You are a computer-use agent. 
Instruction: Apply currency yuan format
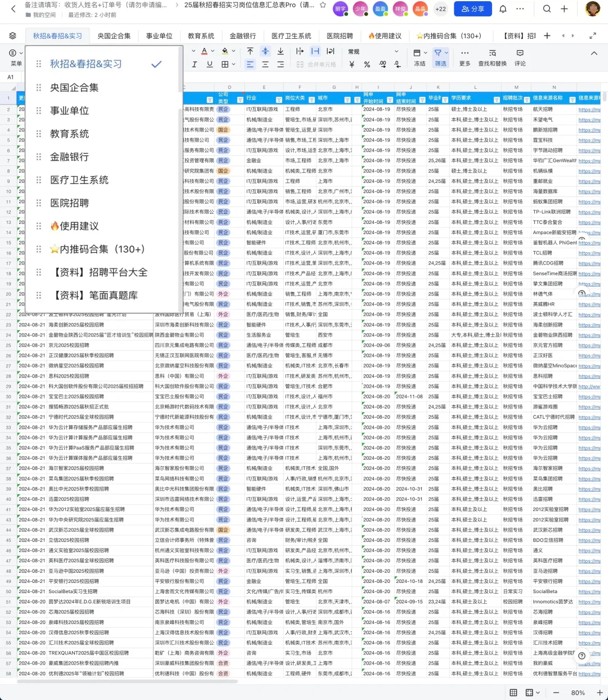352,65
